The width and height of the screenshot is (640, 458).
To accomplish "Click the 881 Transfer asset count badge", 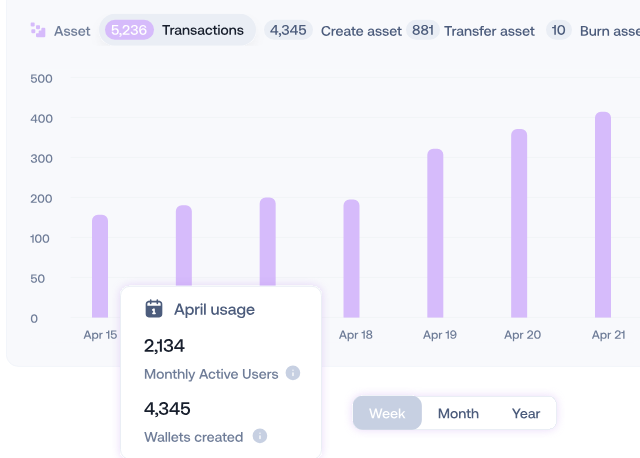I will pos(423,31).
